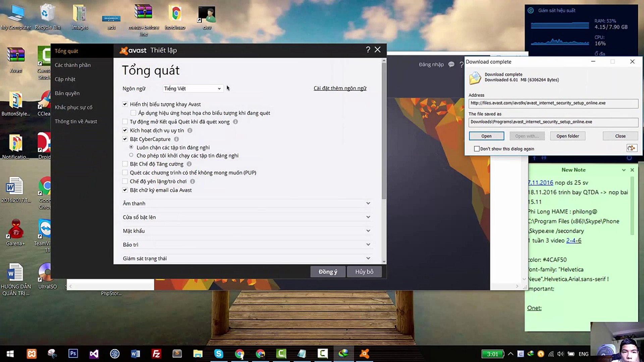Open Cập nhật settings tab

(x=82, y=79)
